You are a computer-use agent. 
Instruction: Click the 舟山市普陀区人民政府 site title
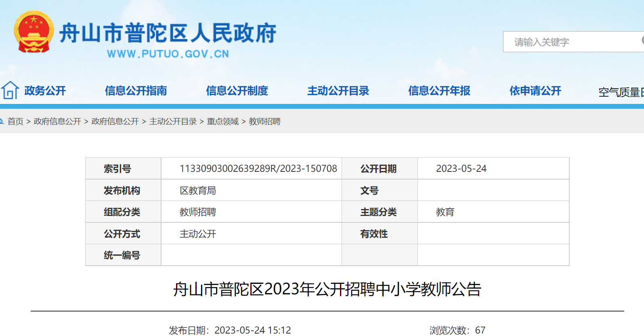pyautogui.click(x=168, y=33)
